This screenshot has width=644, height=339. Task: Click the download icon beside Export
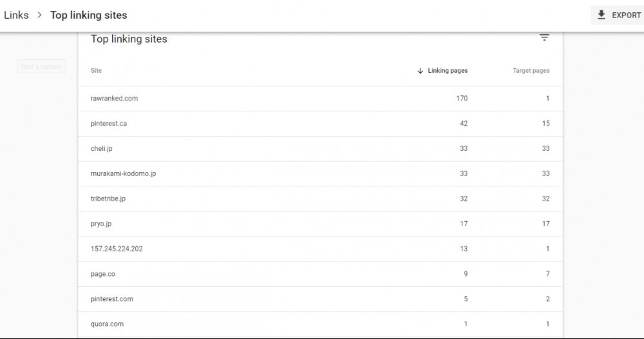(601, 15)
